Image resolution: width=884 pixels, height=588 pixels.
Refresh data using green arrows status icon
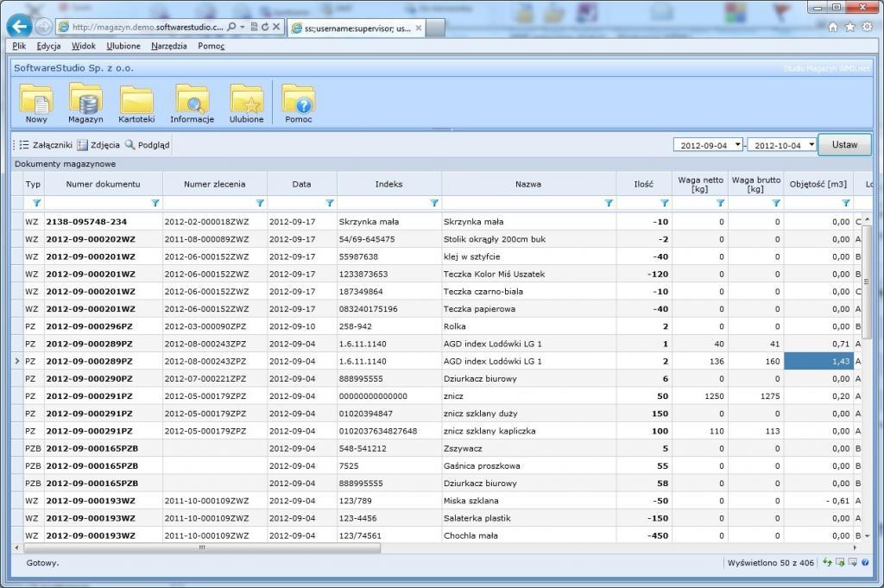point(827,562)
